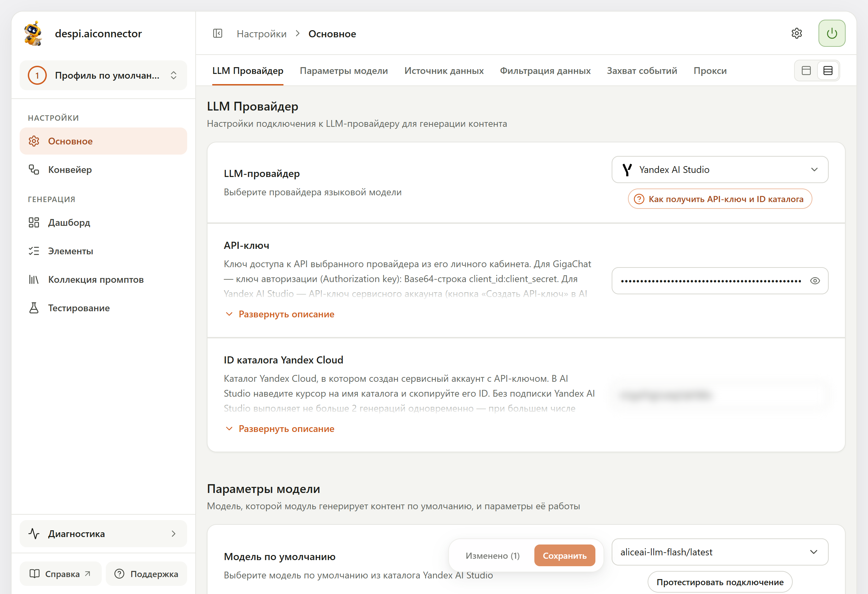Select Основное in the sidebar

coord(103,141)
